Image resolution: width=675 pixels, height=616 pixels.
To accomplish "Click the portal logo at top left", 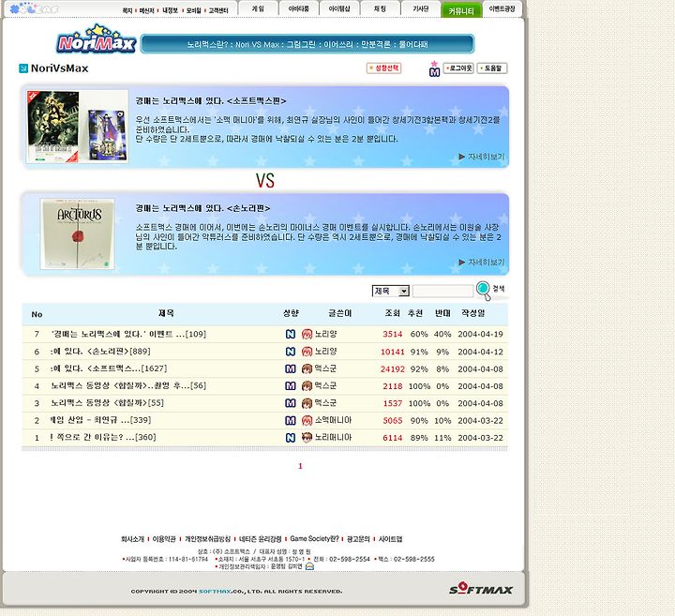I will point(34,8).
